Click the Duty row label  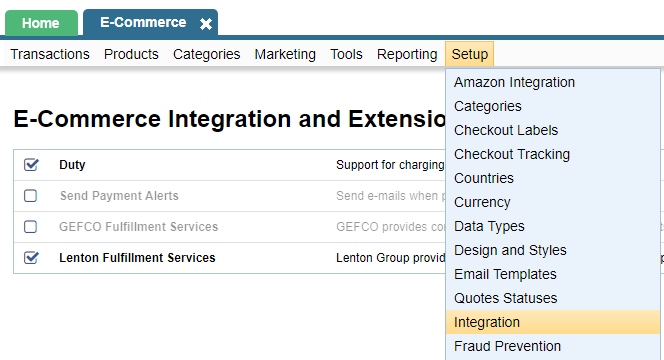(x=72, y=165)
